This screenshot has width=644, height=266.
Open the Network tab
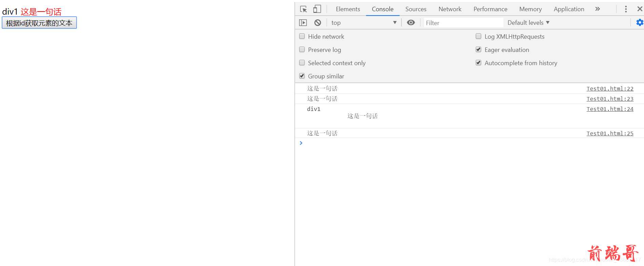(450, 9)
